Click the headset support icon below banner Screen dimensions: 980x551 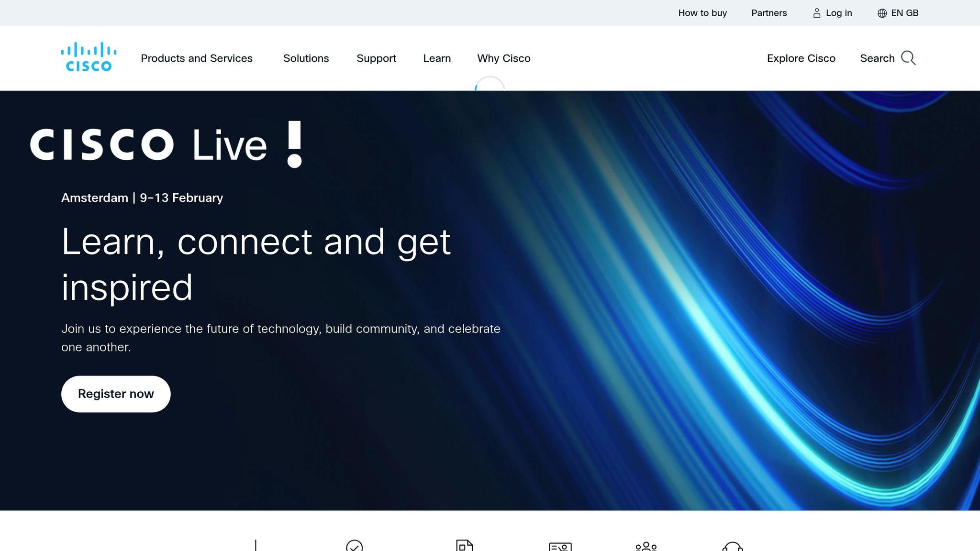pos(732,546)
